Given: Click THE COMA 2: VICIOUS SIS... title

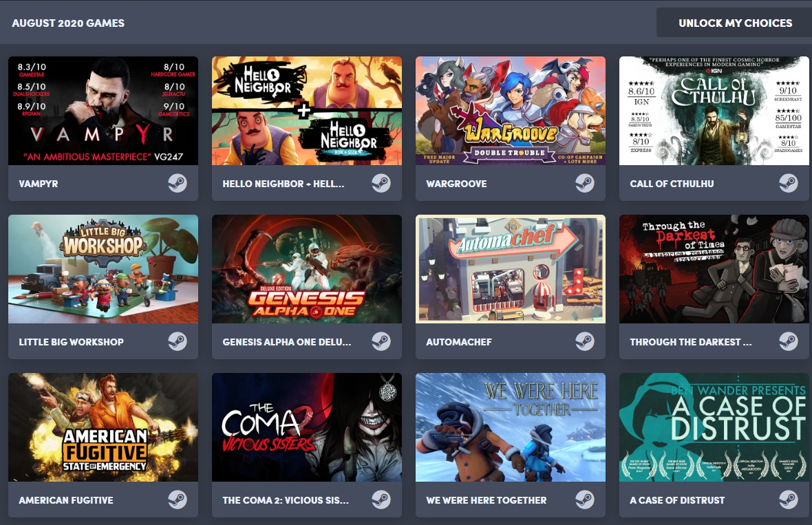Looking at the screenshot, I should (286, 501).
